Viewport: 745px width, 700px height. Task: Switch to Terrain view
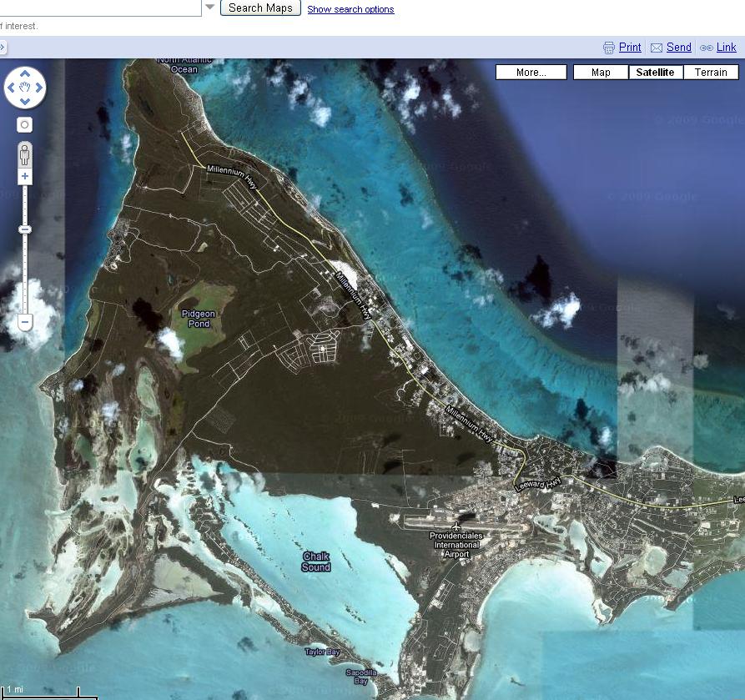[x=711, y=73]
